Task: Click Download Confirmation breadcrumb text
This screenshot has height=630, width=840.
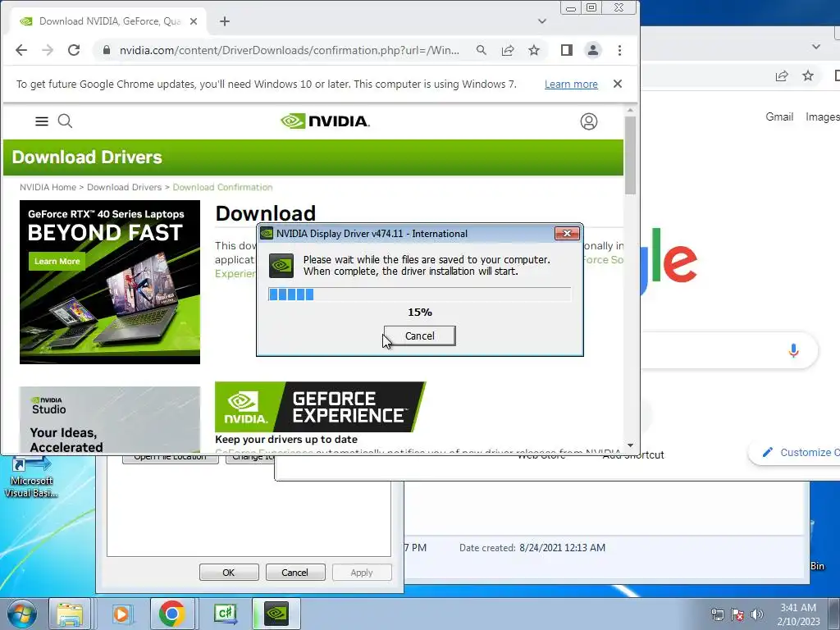Action: (x=222, y=187)
